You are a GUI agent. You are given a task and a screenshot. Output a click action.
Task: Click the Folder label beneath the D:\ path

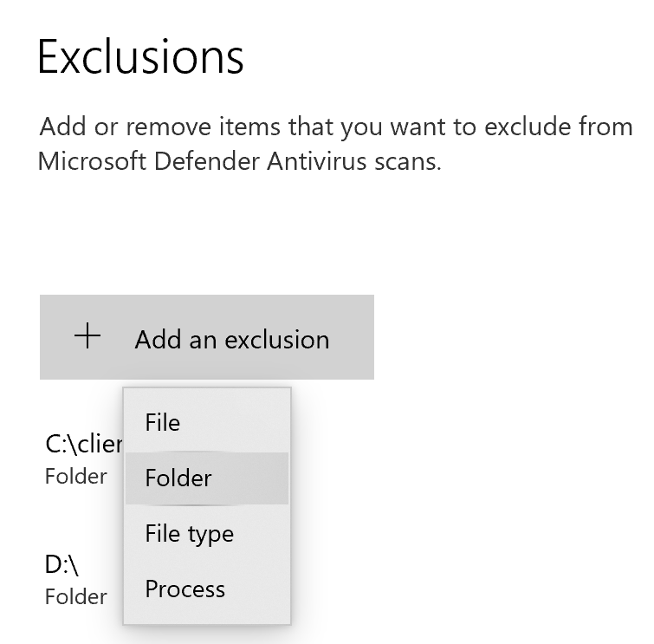[76, 596]
